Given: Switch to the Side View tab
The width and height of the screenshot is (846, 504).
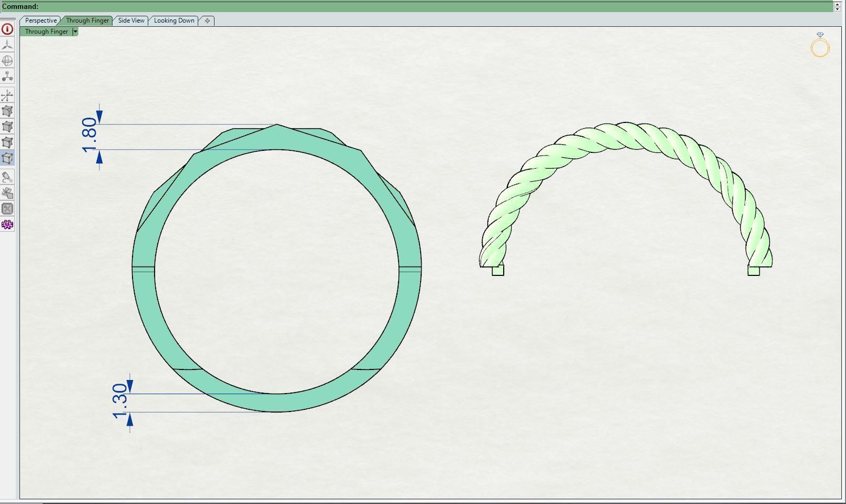Looking at the screenshot, I should [131, 20].
